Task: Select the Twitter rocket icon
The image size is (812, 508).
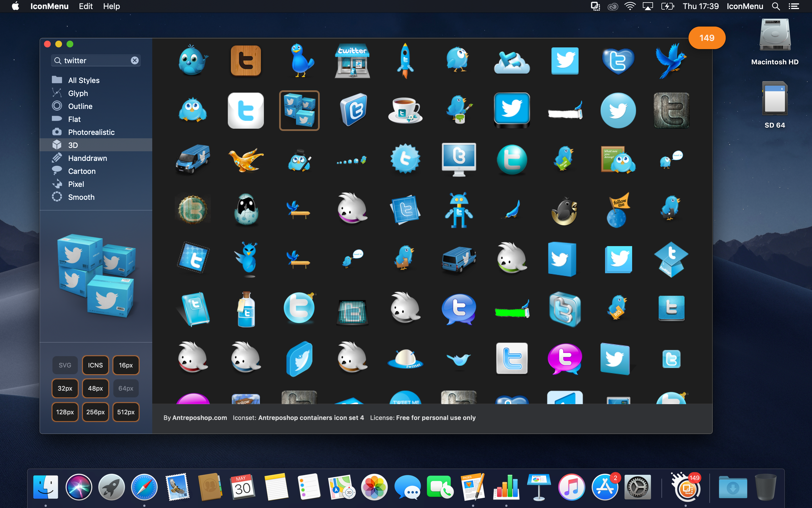Action: tap(405, 60)
